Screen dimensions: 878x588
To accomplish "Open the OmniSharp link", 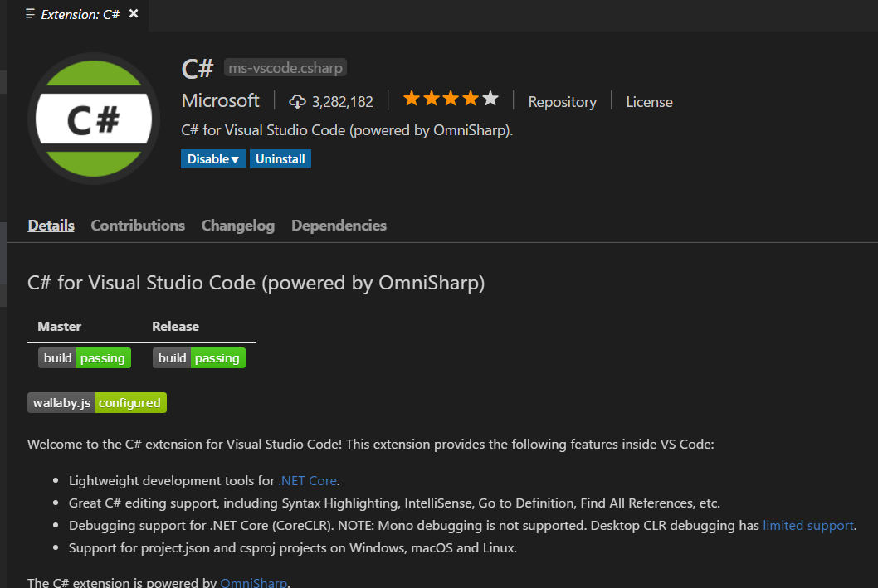I will 253,581.
